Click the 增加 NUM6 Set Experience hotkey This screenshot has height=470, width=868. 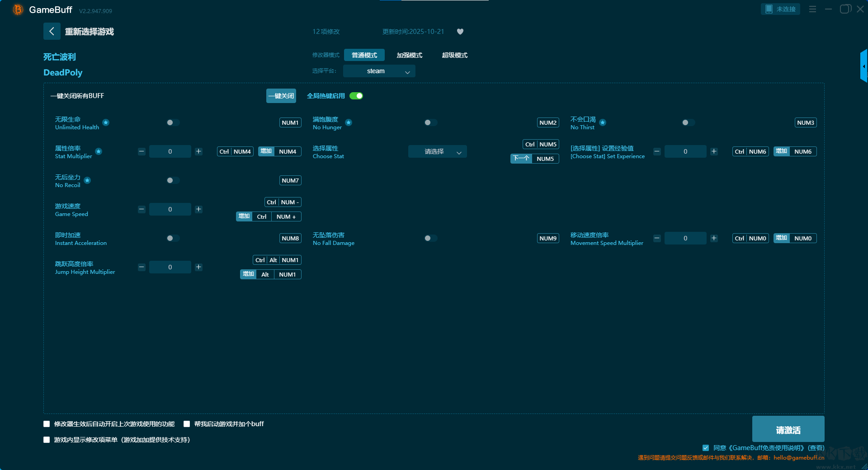coord(795,151)
